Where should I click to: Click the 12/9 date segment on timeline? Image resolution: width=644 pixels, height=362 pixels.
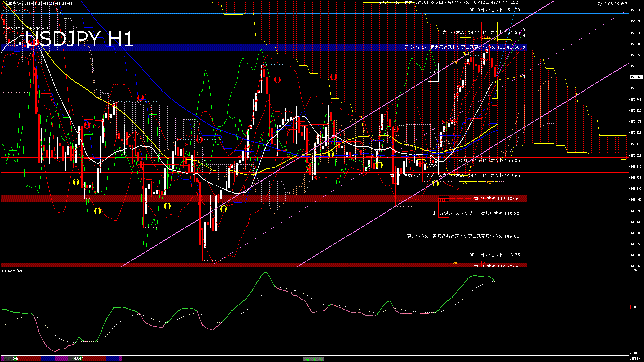[14, 359]
